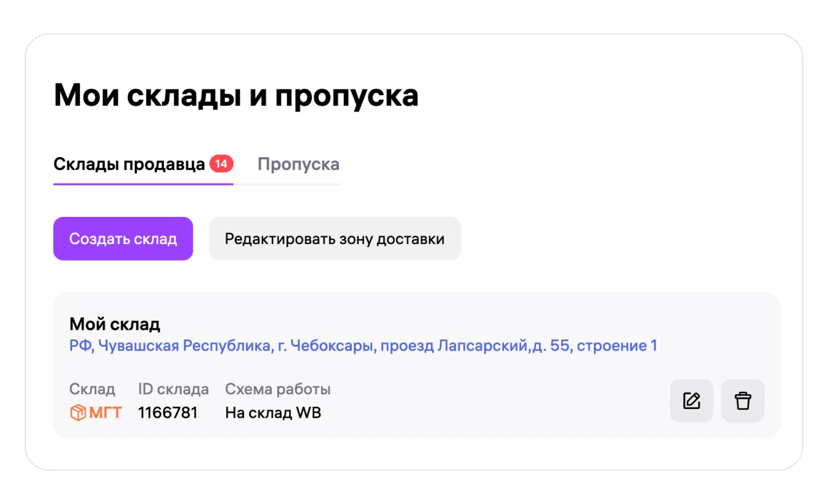Click the orange box МГТ icon

pyautogui.click(x=78, y=413)
